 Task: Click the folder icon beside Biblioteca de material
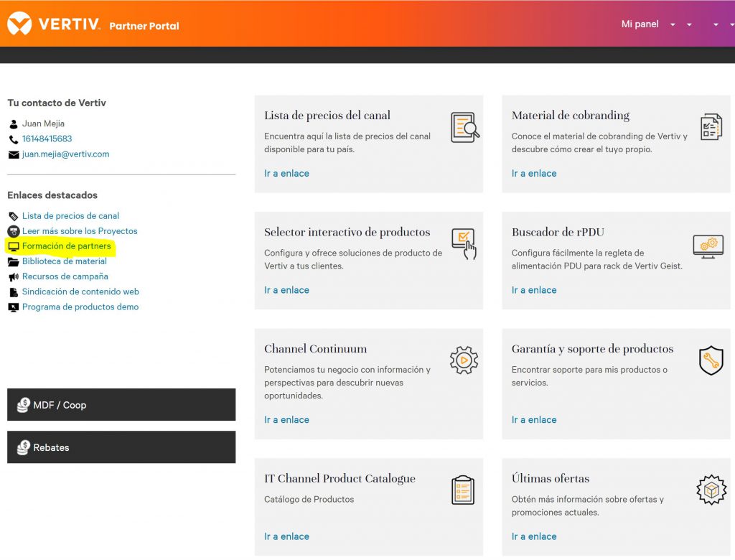click(13, 262)
